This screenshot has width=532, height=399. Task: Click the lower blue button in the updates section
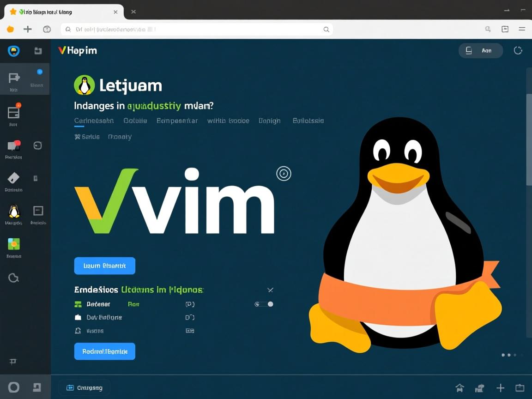click(x=104, y=351)
